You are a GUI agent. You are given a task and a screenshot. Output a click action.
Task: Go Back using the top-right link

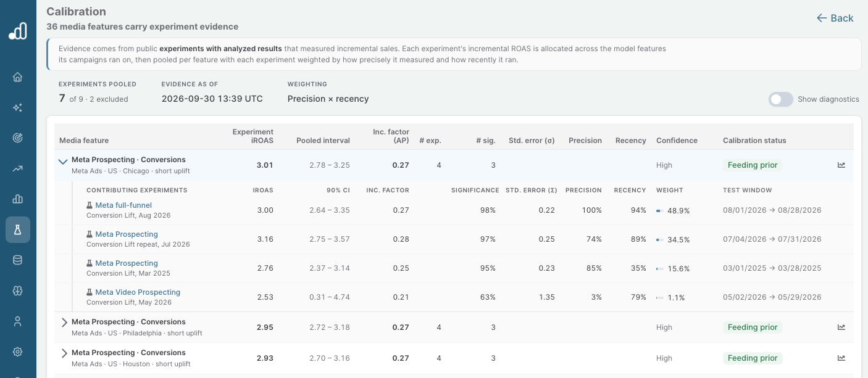[x=835, y=18]
